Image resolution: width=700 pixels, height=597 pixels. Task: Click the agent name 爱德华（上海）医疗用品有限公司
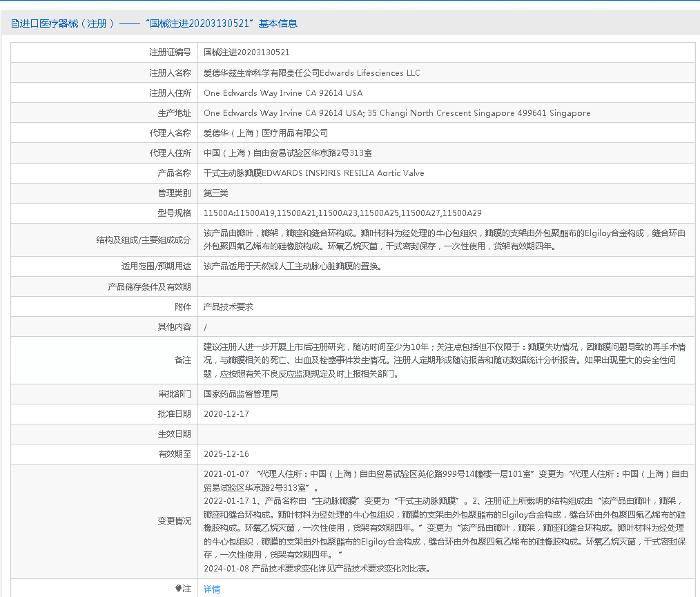pyautogui.click(x=266, y=133)
